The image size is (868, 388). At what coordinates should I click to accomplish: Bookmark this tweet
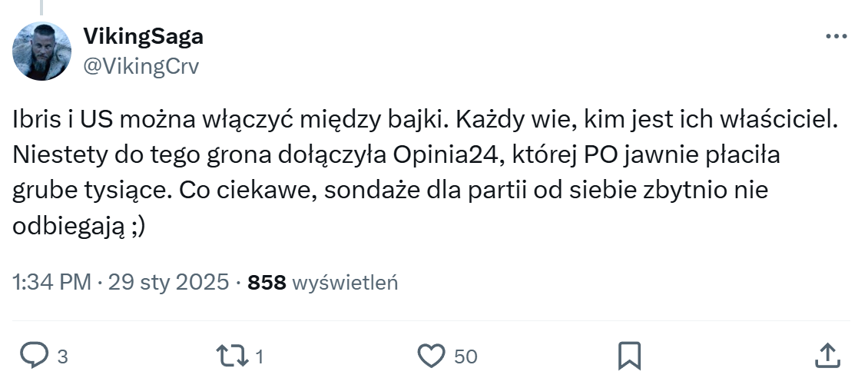630,356
